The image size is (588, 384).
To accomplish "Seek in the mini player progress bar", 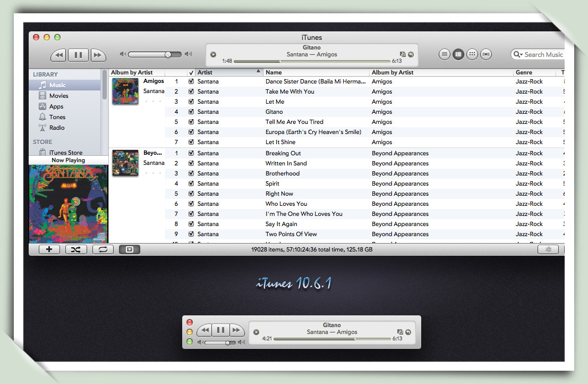I will (x=333, y=339).
